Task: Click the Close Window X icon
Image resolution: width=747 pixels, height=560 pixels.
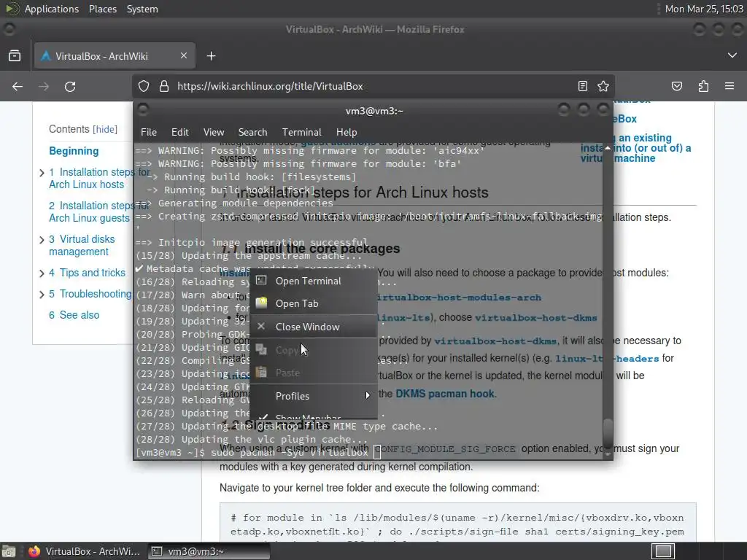Action: 261,326
